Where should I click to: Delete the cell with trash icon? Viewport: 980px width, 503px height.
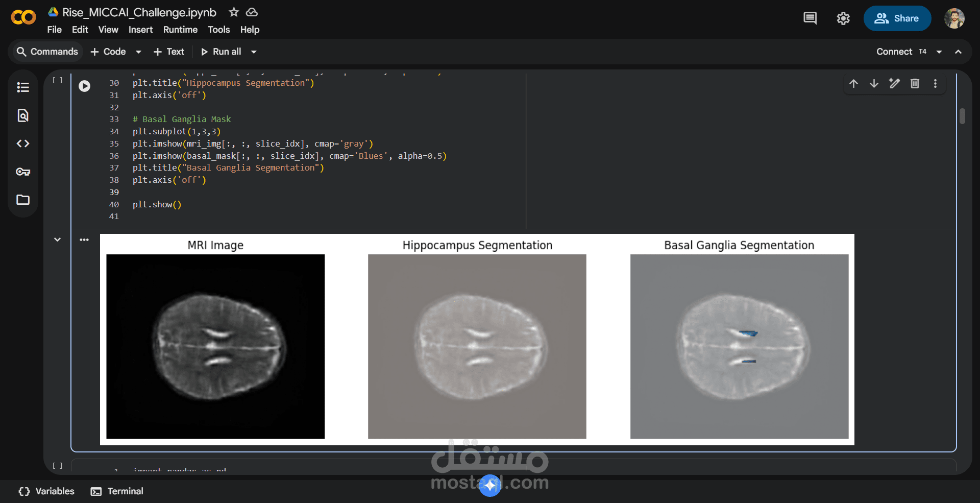pos(915,83)
